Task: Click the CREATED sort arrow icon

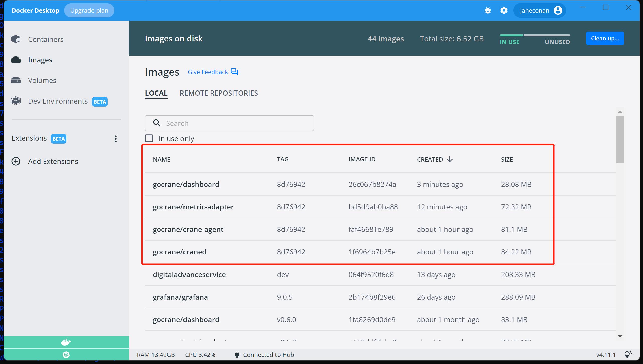Action: click(x=450, y=159)
